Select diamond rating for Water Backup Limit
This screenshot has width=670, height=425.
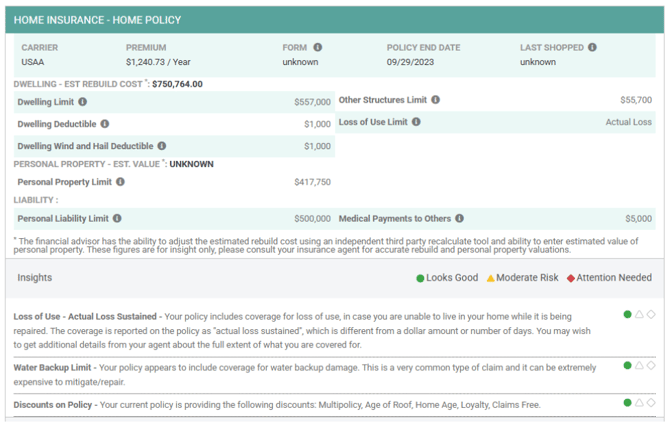651,366
